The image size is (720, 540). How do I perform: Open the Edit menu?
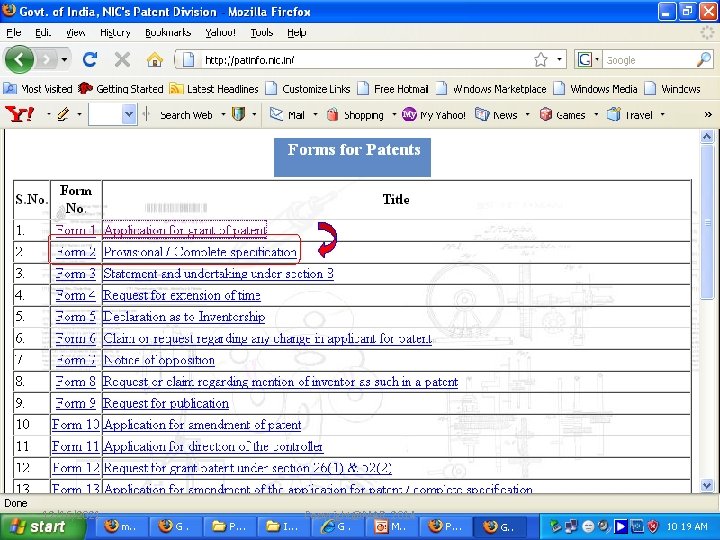[43, 33]
